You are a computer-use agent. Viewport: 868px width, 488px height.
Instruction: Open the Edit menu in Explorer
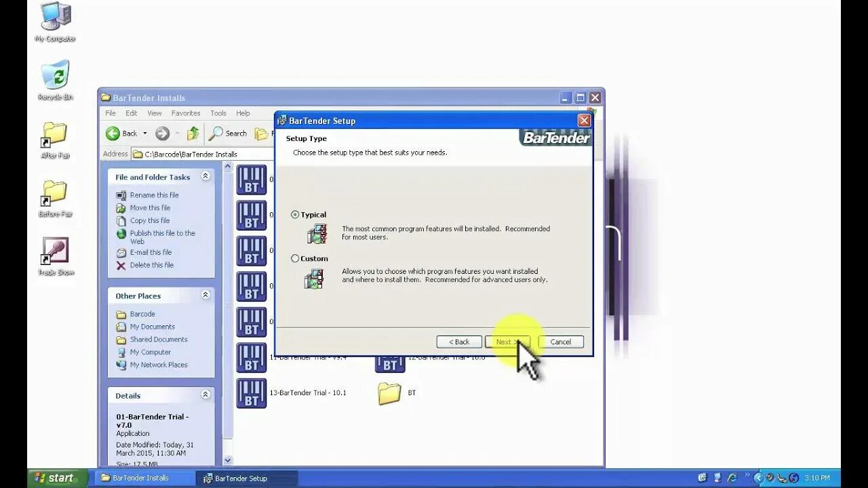coord(132,113)
